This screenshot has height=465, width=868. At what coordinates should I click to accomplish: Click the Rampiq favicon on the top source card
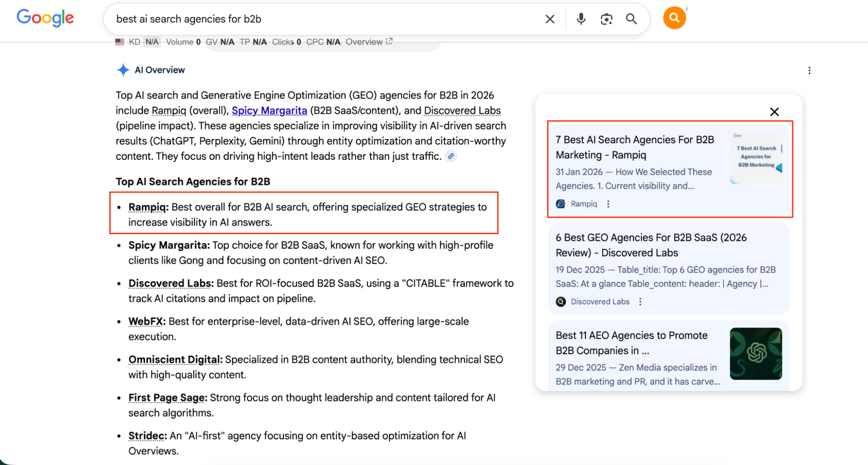(560, 203)
